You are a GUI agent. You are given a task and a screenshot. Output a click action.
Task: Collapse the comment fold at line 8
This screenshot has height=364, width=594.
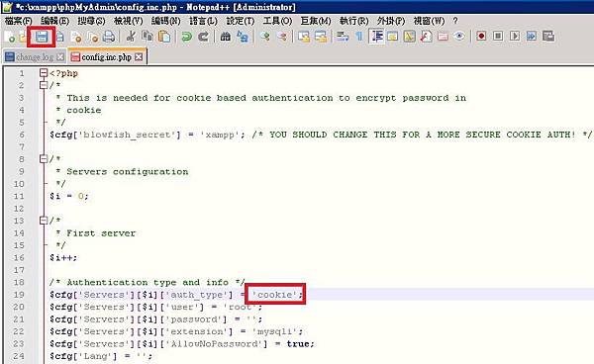click(44, 159)
